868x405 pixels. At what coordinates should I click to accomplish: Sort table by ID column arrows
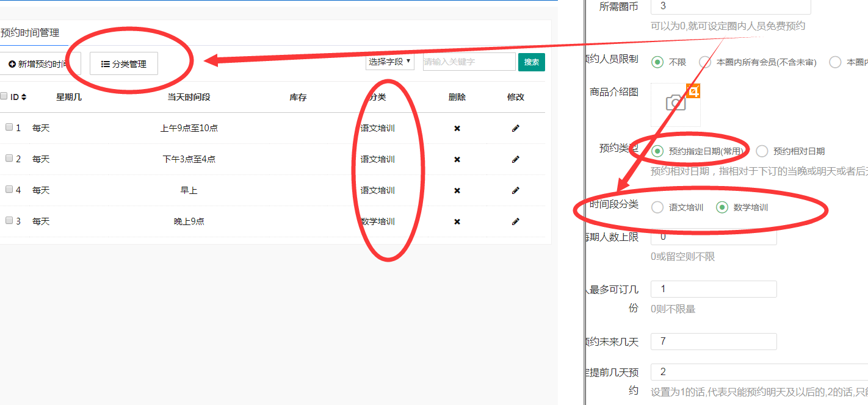coord(24,97)
